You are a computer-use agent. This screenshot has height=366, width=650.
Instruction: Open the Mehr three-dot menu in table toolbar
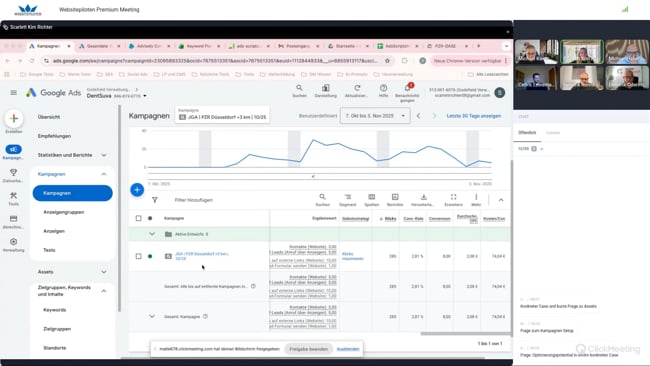click(x=476, y=197)
